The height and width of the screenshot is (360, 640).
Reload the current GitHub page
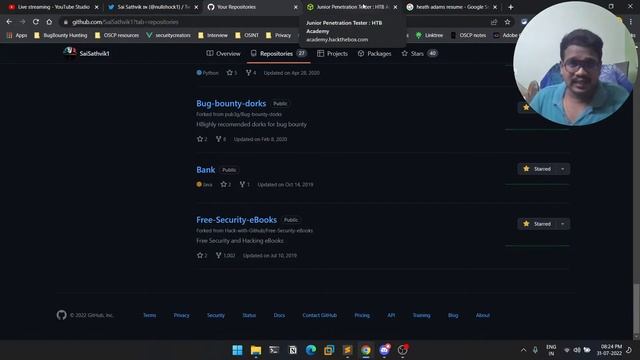(36, 22)
